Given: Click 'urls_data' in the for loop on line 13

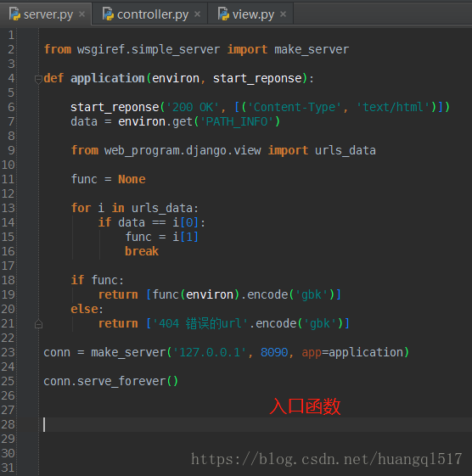Looking at the screenshot, I should coord(162,208).
